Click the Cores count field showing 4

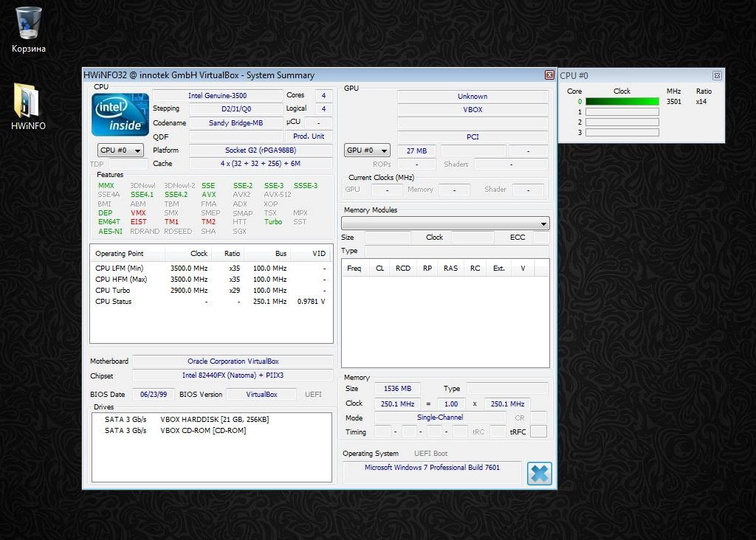point(323,95)
